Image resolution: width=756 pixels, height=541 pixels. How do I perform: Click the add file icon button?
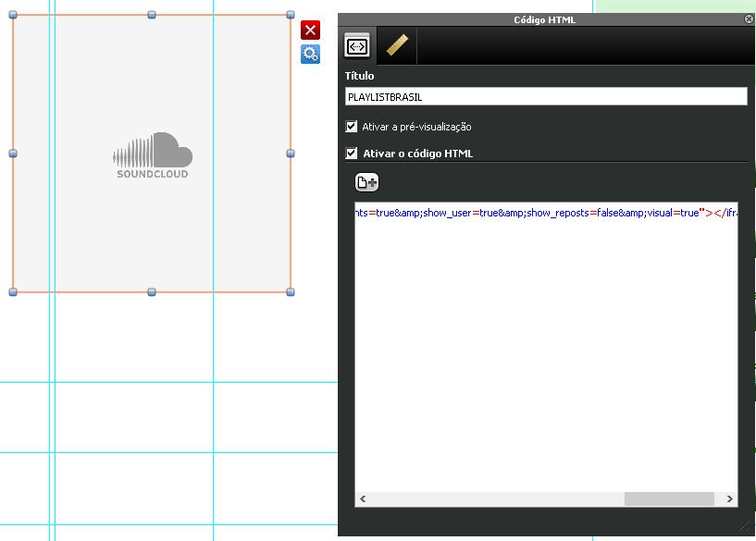click(x=367, y=182)
